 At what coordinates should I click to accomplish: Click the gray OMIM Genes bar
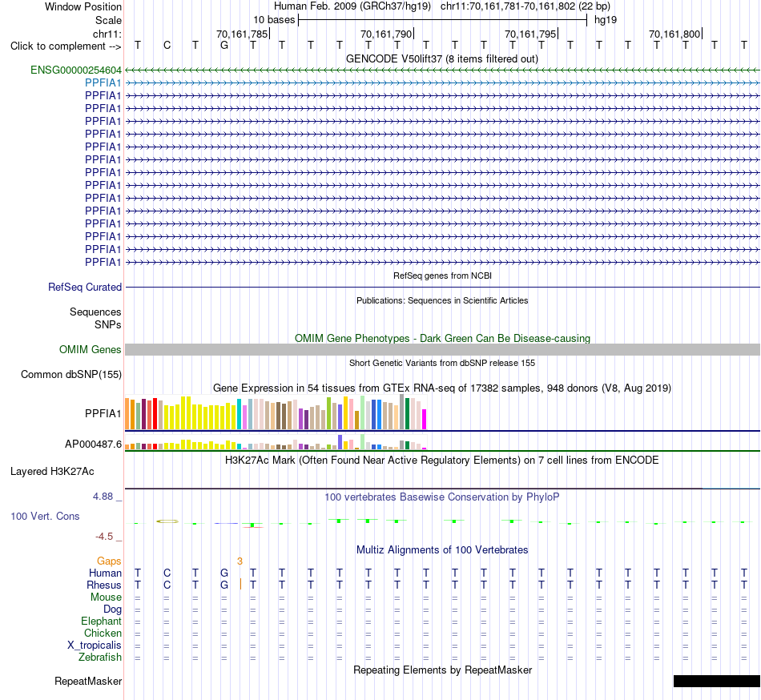(x=442, y=350)
